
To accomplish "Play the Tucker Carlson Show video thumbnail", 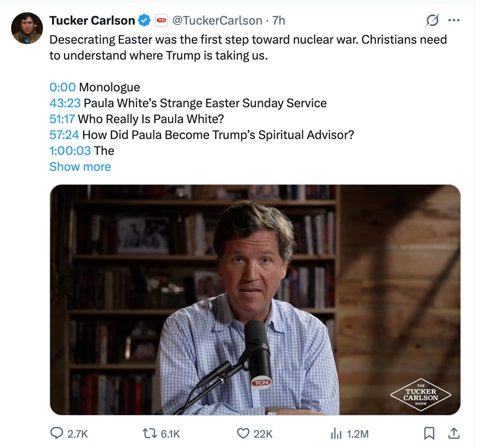I will tap(255, 300).
